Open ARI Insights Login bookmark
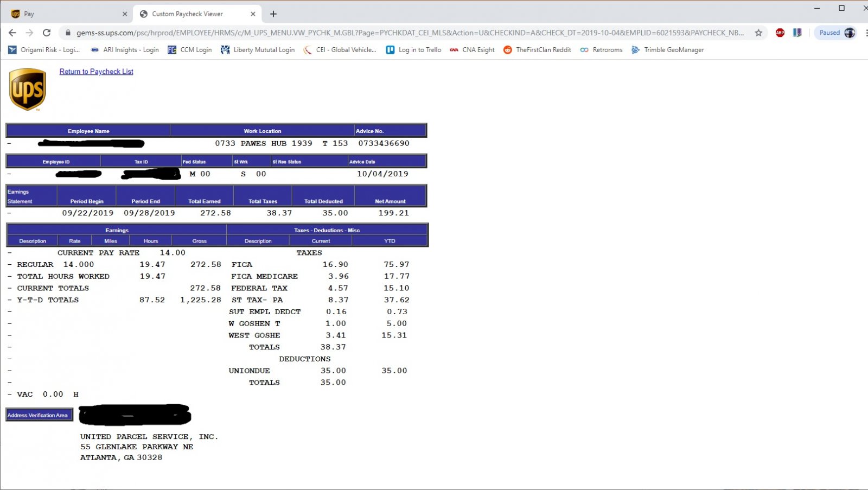The width and height of the screenshot is (868, 490). click(x=125, y=50)
